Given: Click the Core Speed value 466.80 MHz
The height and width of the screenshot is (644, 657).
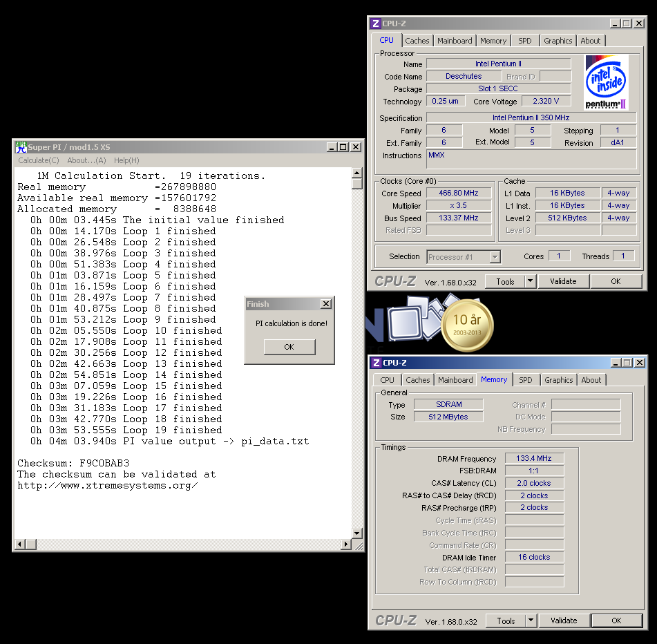Looking at the screenshot, I should click(459, 193).
